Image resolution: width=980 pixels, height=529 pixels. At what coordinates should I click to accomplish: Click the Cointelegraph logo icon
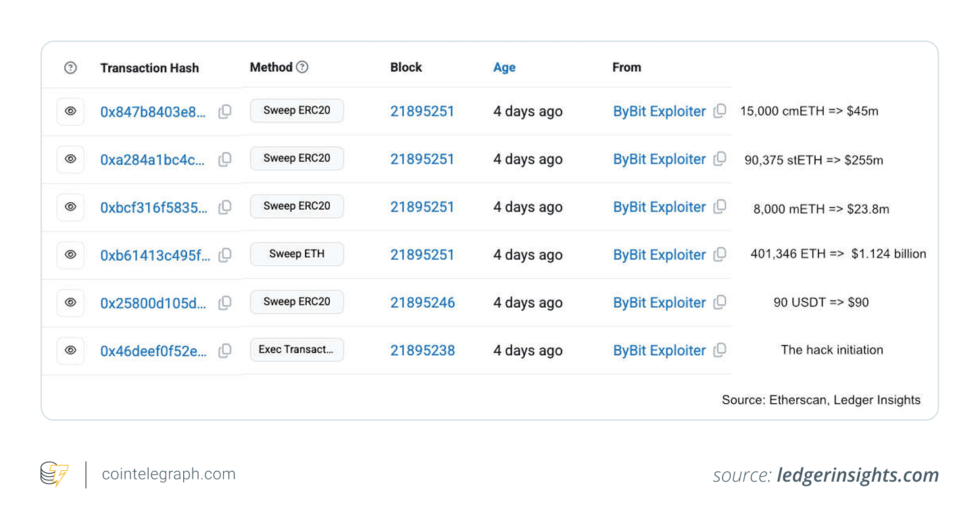point(54,474)
